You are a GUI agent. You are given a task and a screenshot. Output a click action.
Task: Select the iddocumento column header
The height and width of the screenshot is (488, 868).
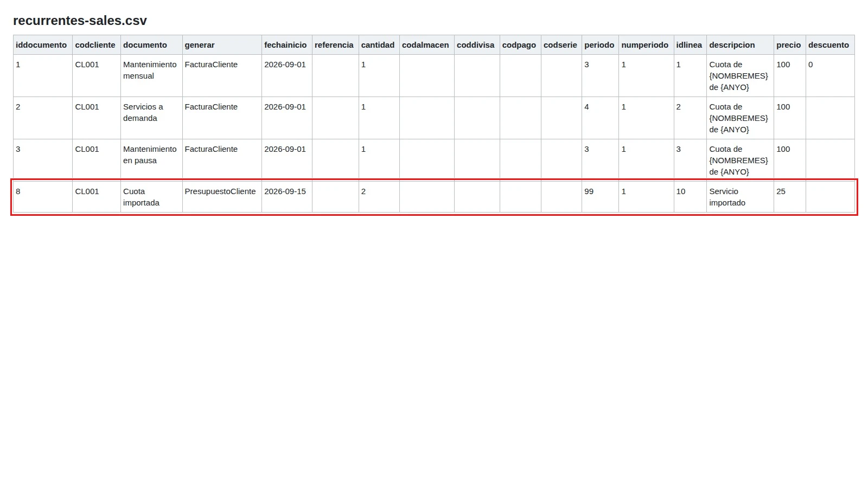click(43, 45)
